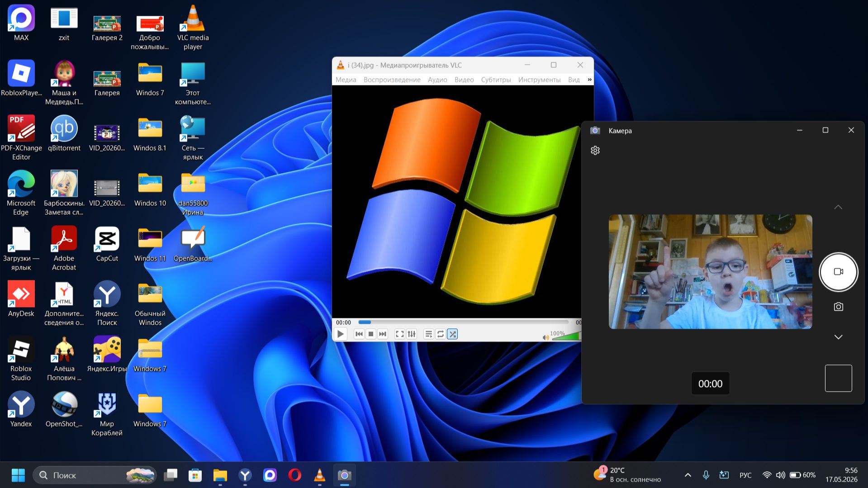
Task: Launch Microsoft Edge from desktop
Action: (x=21, y=193)
